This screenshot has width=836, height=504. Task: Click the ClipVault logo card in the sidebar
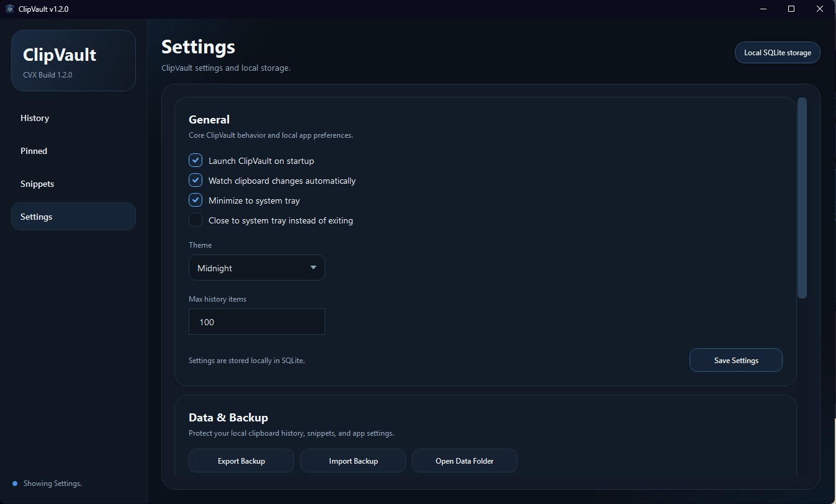[x=73, y=60]
